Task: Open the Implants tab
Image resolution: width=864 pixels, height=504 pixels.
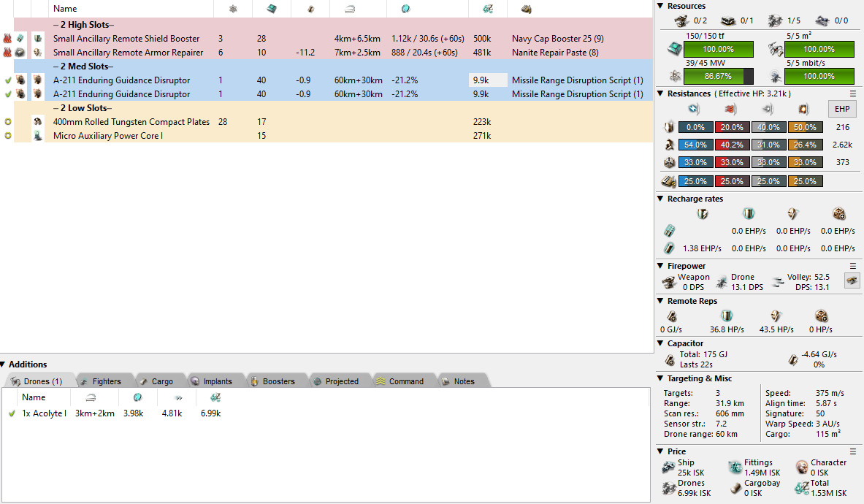Action: coord(211,381)
